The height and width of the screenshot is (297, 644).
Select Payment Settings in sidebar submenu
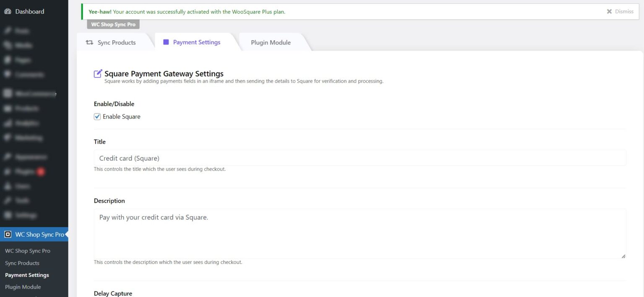[x=27, y=275]
